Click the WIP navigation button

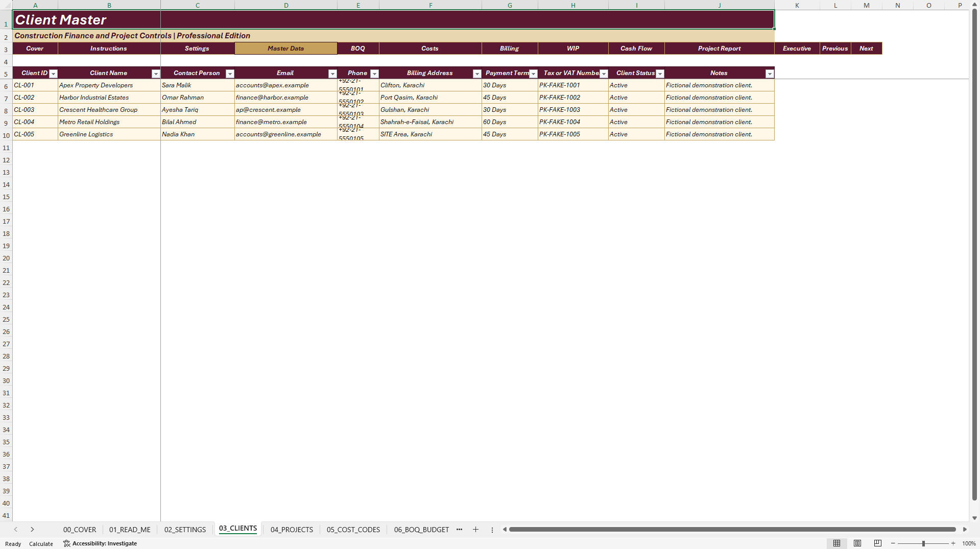click(x=573, y=49)
